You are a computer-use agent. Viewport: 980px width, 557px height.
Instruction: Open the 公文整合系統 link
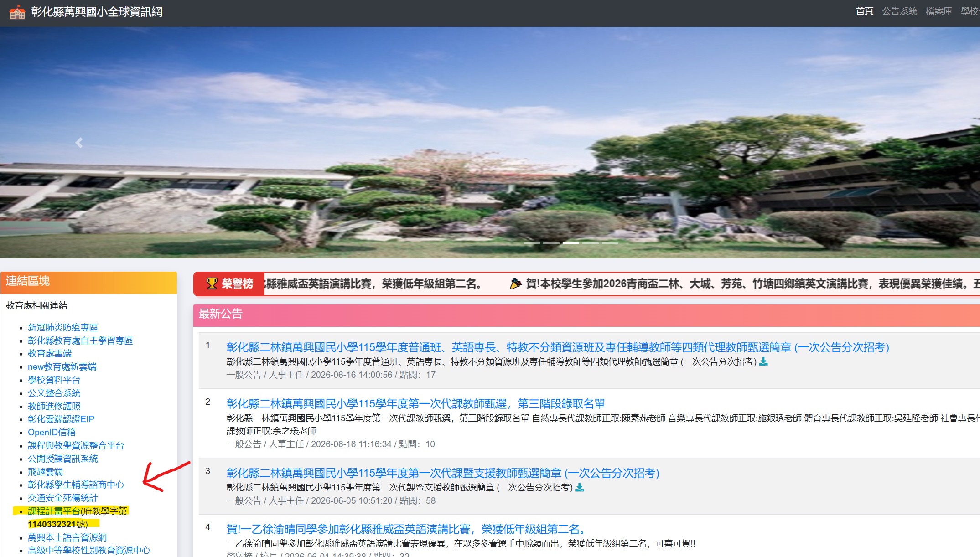point(54,393)
